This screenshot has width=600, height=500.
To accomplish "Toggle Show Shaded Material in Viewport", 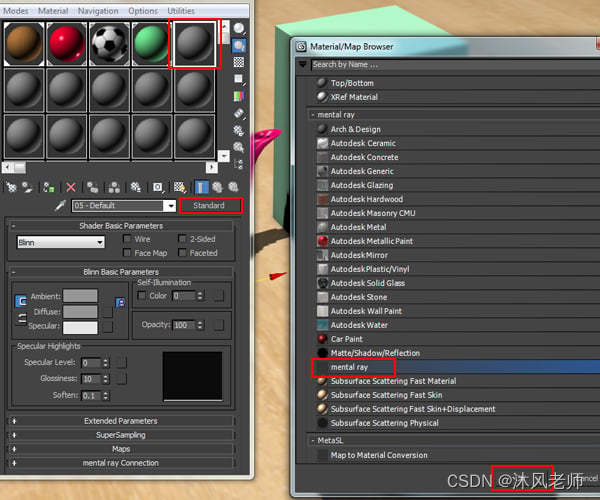I will pos(179,187).
